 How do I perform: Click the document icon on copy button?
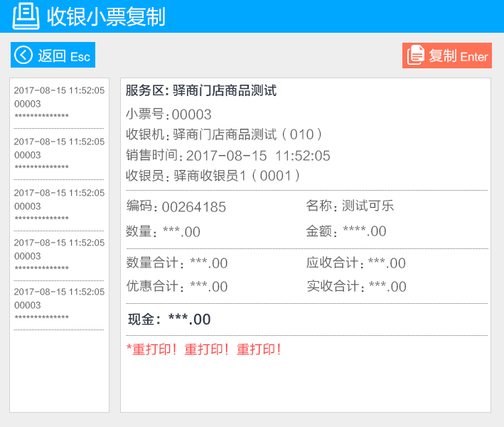click(x=416, y=56)
